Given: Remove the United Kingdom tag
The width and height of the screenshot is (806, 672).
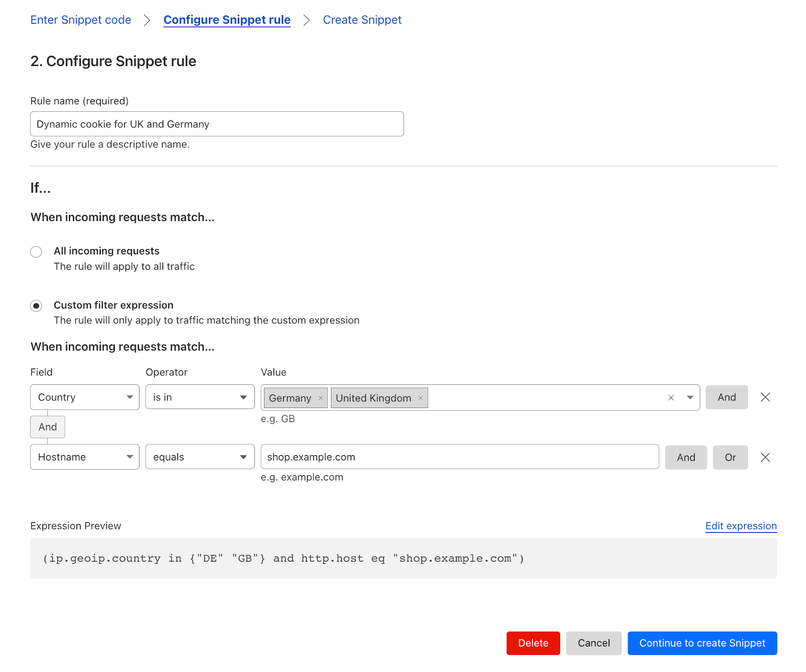Looking at the screenshot, I should click(420, 398).
